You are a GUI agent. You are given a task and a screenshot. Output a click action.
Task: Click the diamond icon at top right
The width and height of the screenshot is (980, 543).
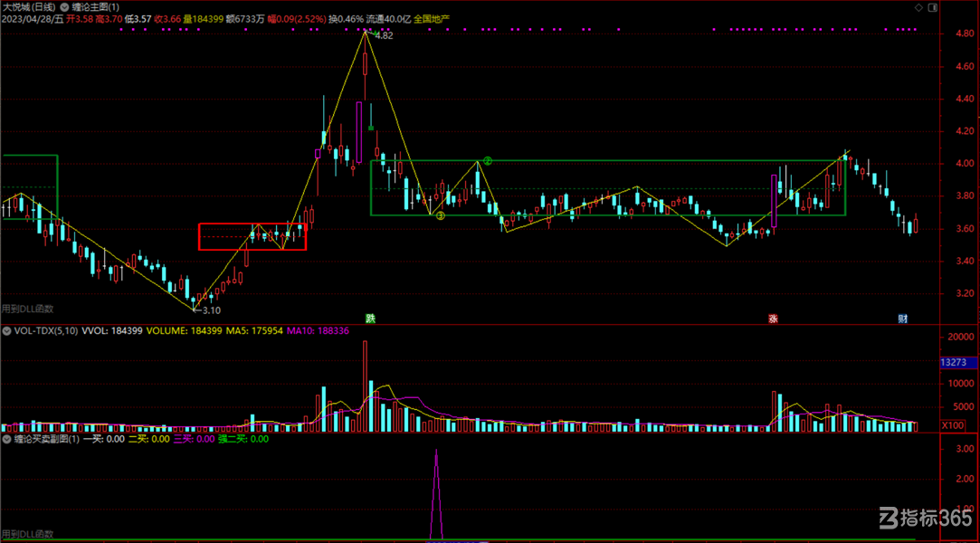point(918,7)
